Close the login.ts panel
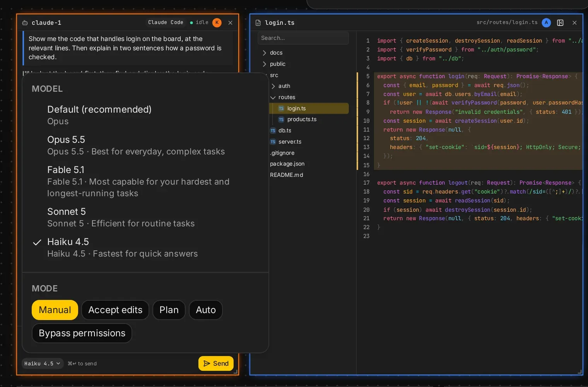 point(575,23)
